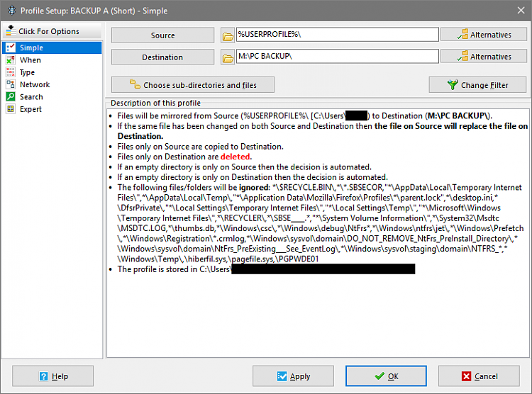Click the Network computers icon
The width and height of the screenshot is (532, 394).
pos(11,84)
